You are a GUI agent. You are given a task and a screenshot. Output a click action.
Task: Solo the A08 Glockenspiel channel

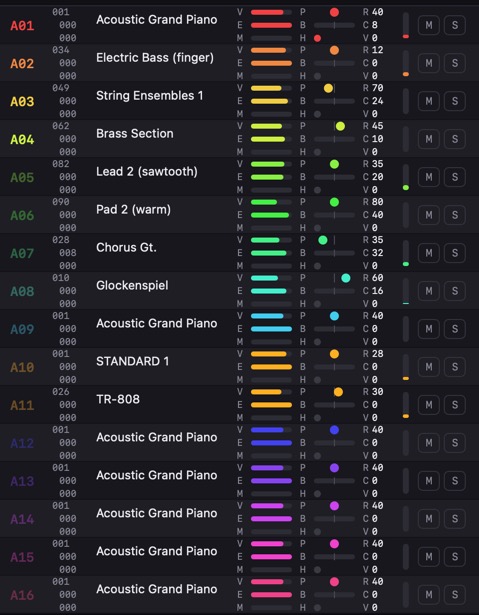455,291
